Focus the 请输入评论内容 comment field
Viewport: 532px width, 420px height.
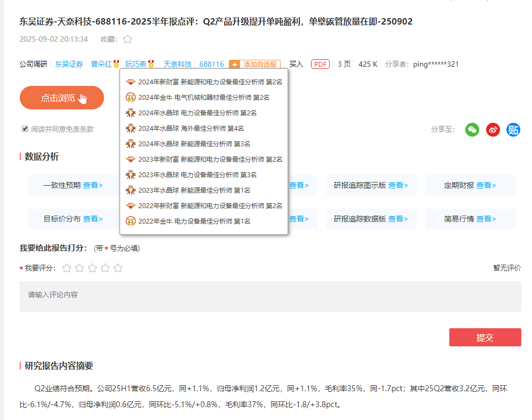271,296
